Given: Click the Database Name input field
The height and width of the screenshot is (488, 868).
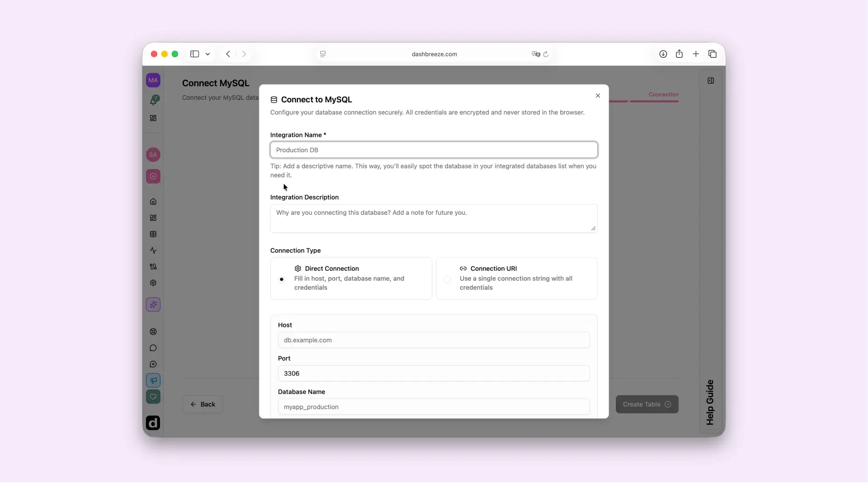Looking at the screenshot, I should click(434, 407).
